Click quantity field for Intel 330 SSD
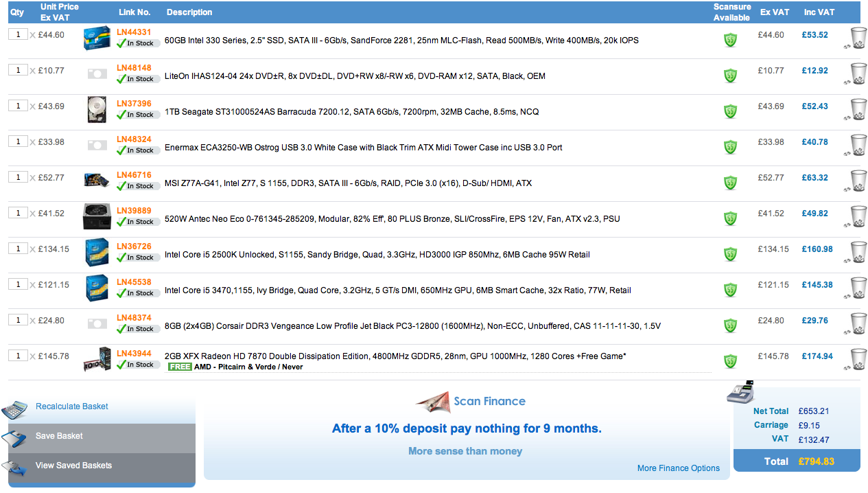This screenshot has height=493, width=868. 18,34
